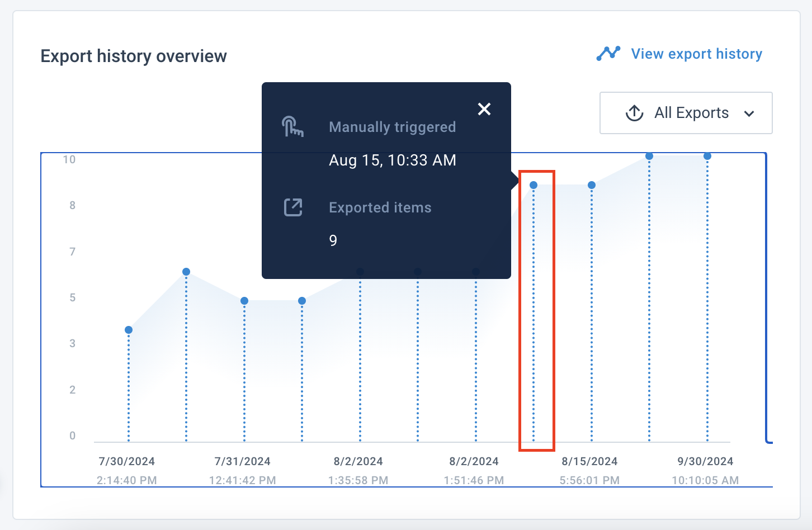This screenshot has width=812, height=530.
Task: Click the 8/15/2024 date label
Action: (x=590, y=461)
